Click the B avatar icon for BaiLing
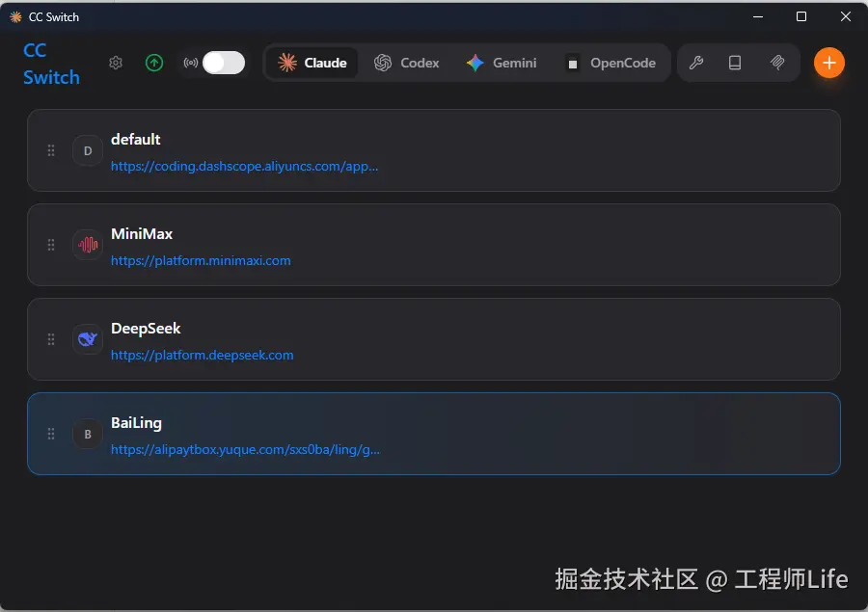Image resolution: width=868 pixels, height=612 pixels. (x=88, y=434)
